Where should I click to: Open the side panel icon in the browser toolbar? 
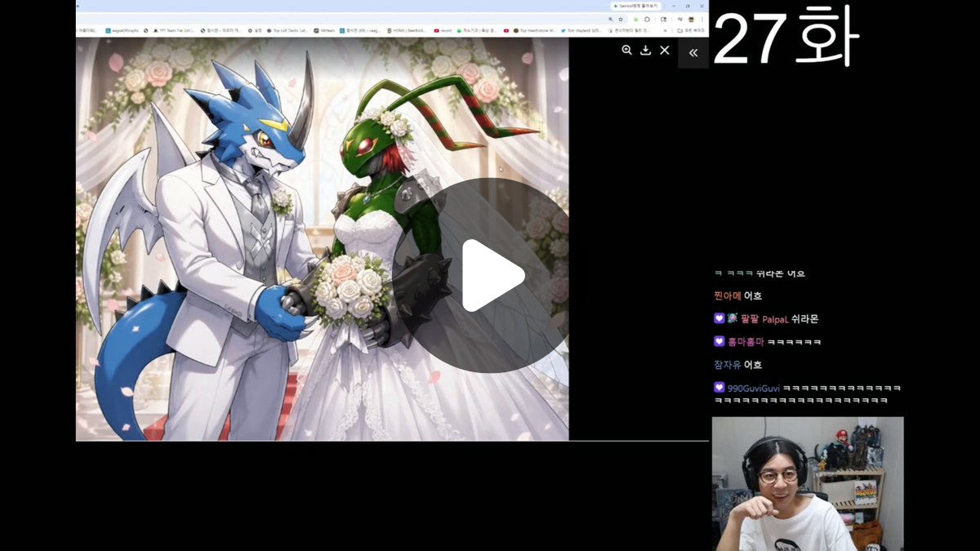click(x=664, y=19)
